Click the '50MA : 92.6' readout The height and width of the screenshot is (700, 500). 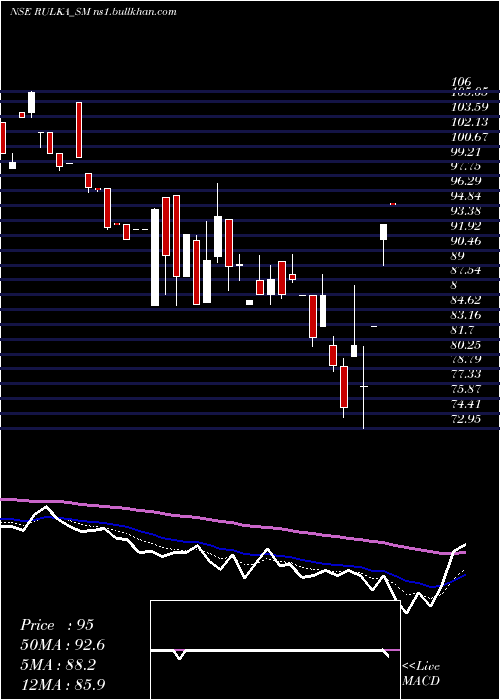click(x=63, y=645)
